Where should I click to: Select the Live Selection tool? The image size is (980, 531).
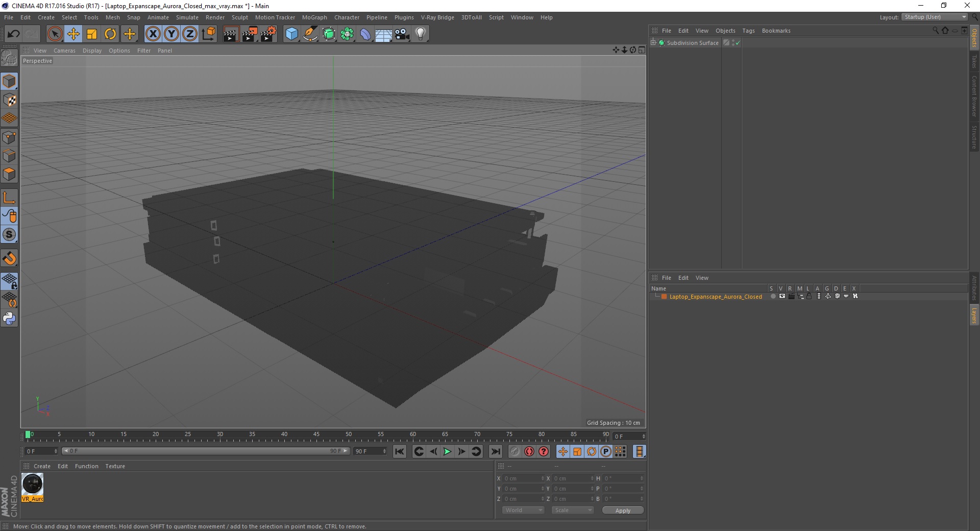click(55, 34)
